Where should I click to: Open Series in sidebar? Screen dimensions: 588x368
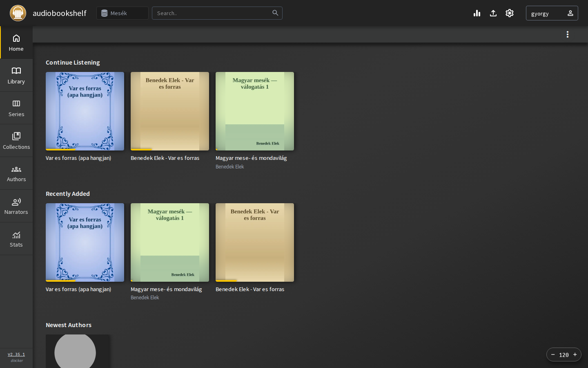16,108
